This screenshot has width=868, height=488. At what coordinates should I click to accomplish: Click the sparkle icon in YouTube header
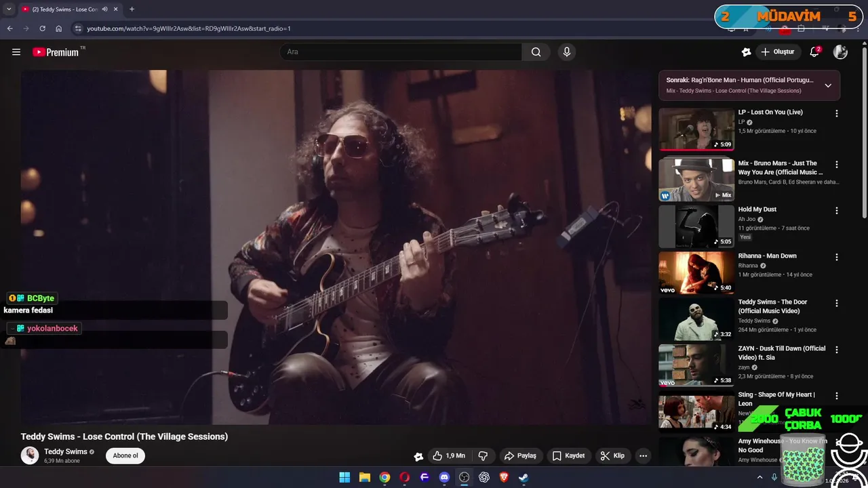pos(746,52)
